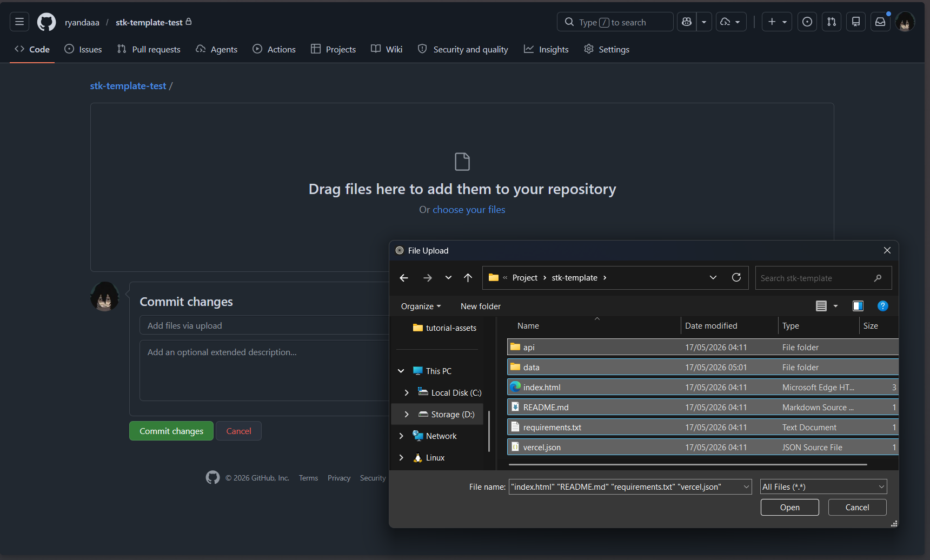Collapse the This PC tree node
The image size is (930, 560).
(401, 371)
